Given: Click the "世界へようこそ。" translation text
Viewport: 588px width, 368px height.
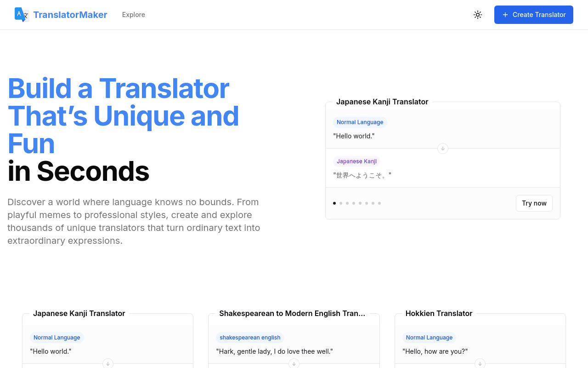Looking at the screenshot, I should coord(362,175).
